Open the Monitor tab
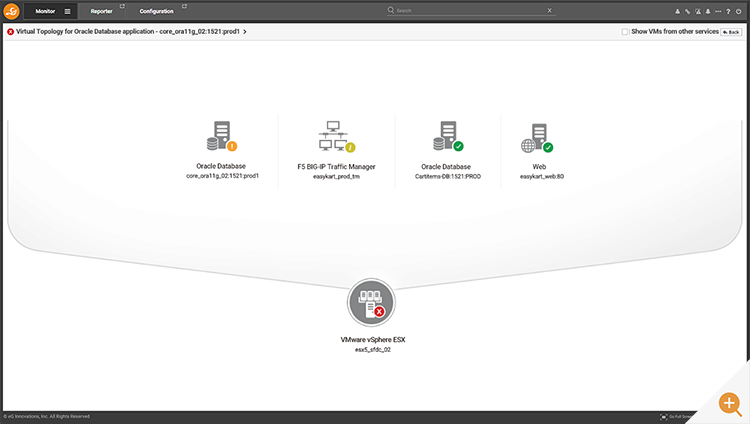Image resolution: width=750 pixels, height=424 pixels. 45,11
